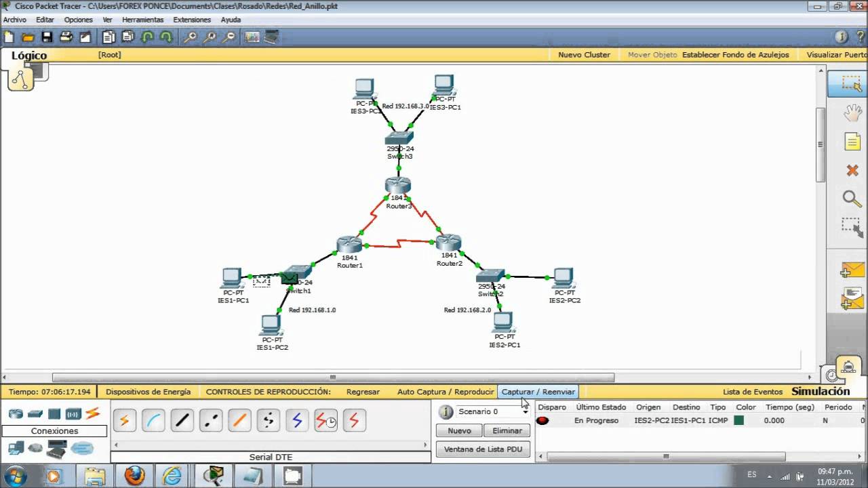The width and height of the screenshot is (868, 488).
Task: Choose the dotted phone cable
Action: [269, 421]
